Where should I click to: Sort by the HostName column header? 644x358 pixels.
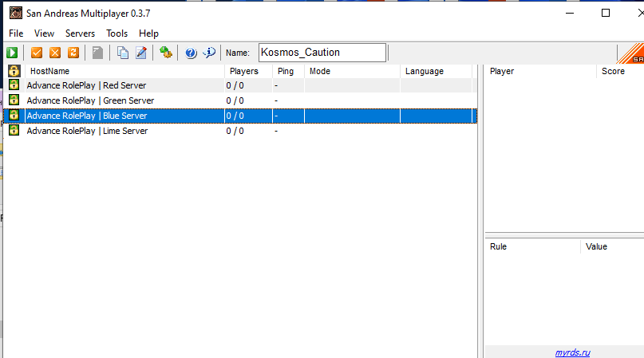[x=124, y=71]
